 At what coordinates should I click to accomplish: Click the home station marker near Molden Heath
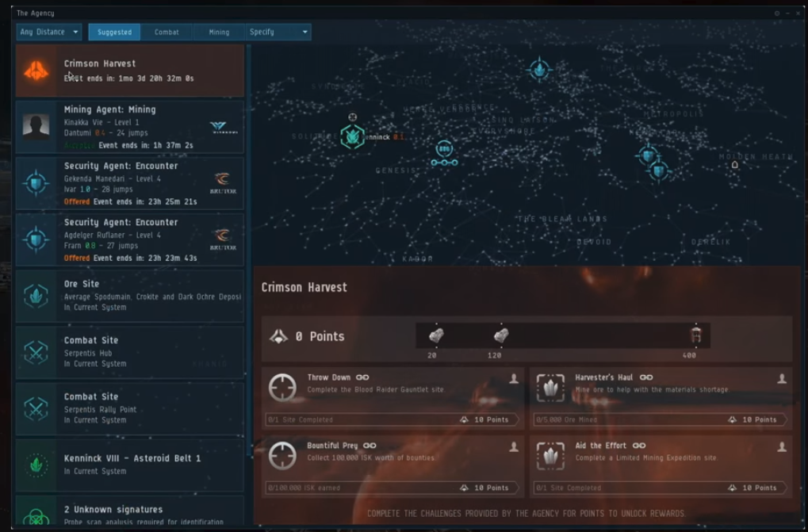(x=735, y=165)
